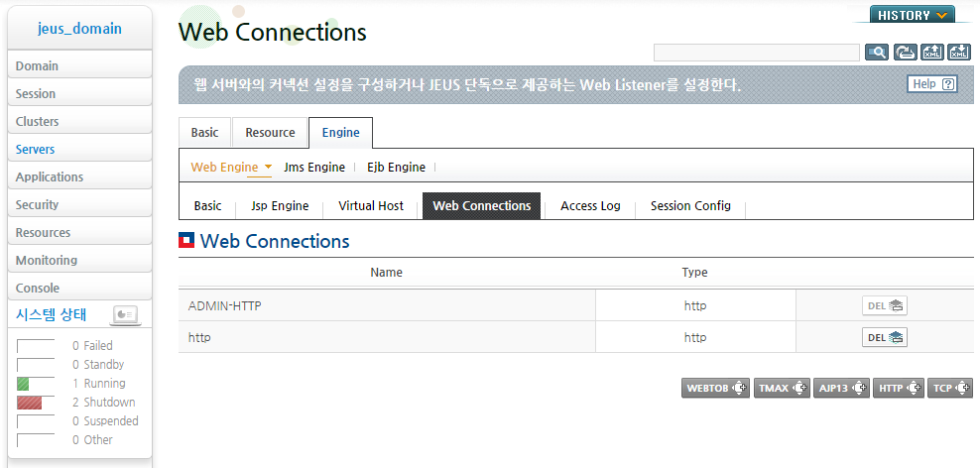Open the Session menu
The image size is (980, 468).
tap(79, 94)
